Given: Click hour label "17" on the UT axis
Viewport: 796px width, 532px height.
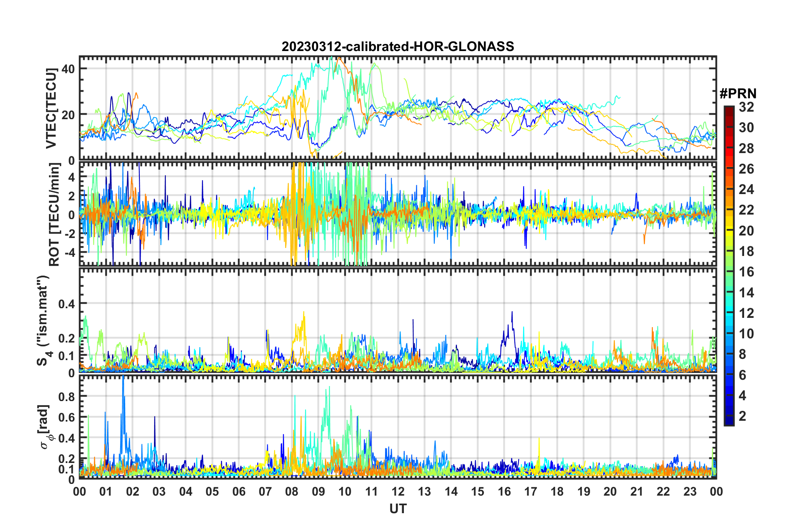Looking at the screenshot, I should [x=531, y=491].
